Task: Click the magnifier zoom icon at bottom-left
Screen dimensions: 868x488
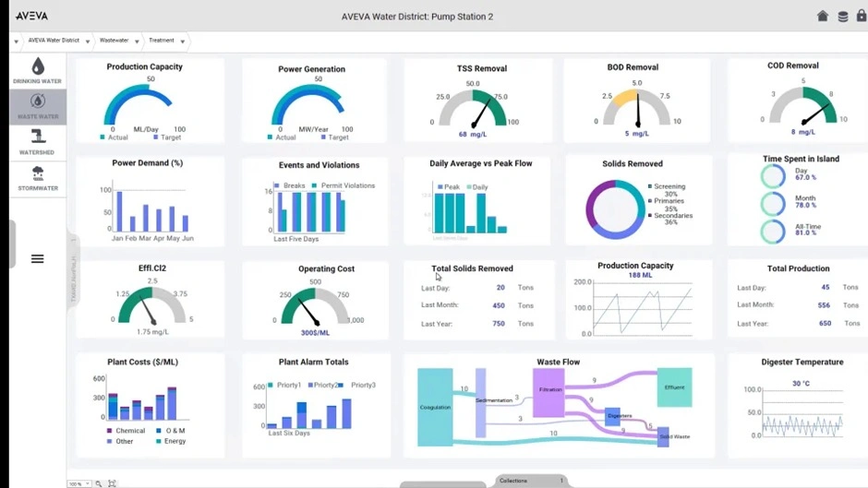Action: tap(99, 483)
